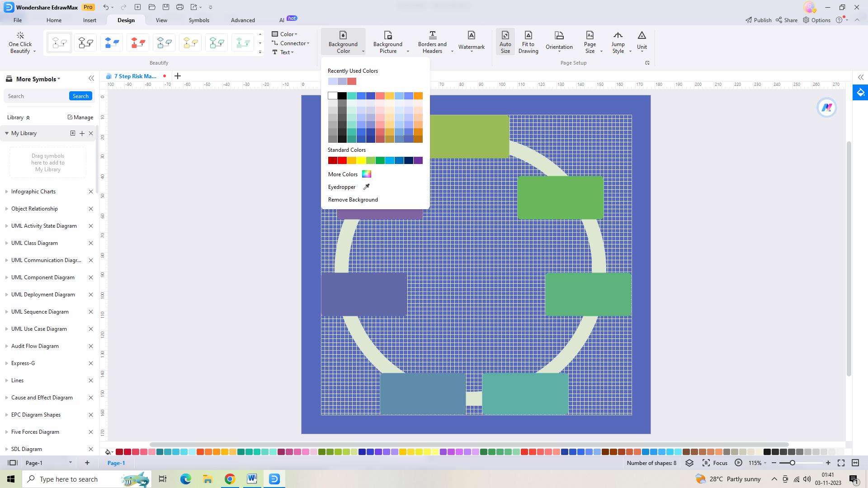Toggle the Eyedropper tool on
Screen dimensions: 868x488
click(347, 187)
